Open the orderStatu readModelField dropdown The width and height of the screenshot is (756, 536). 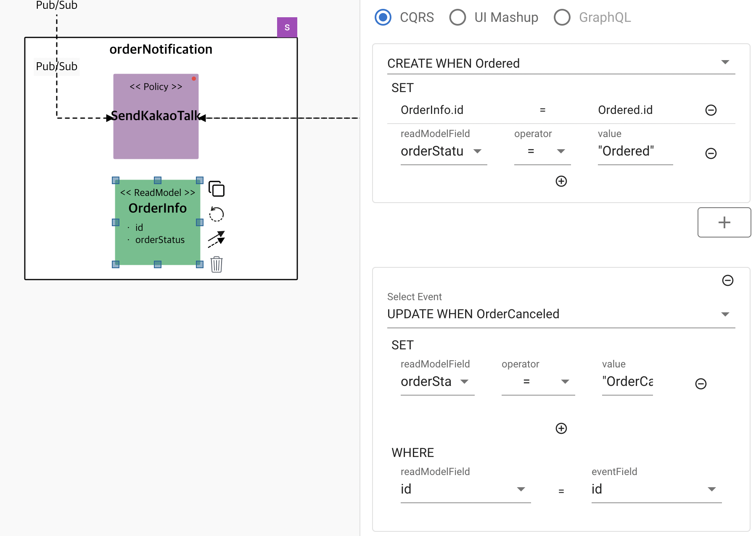click(x=444, y=151)
